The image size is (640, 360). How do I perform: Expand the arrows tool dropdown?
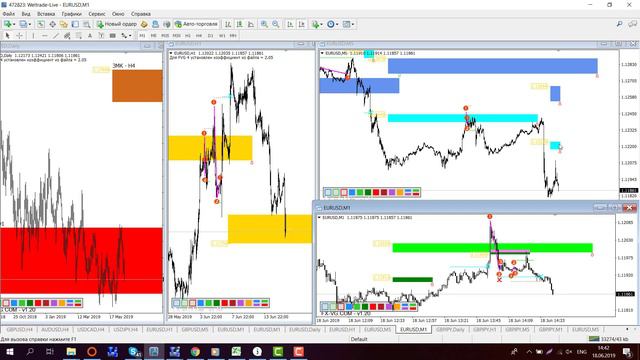[x=130, y=36]
